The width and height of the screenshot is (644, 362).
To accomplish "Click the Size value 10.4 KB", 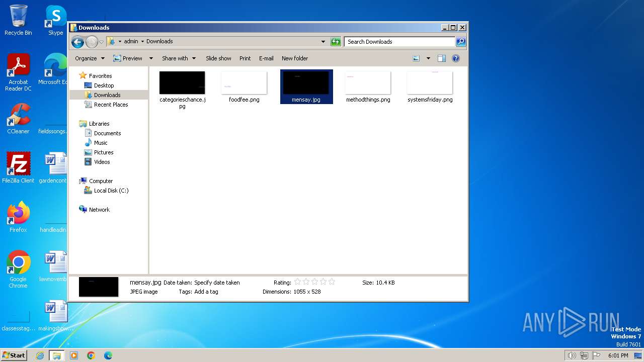I will (x=385, y=283).
